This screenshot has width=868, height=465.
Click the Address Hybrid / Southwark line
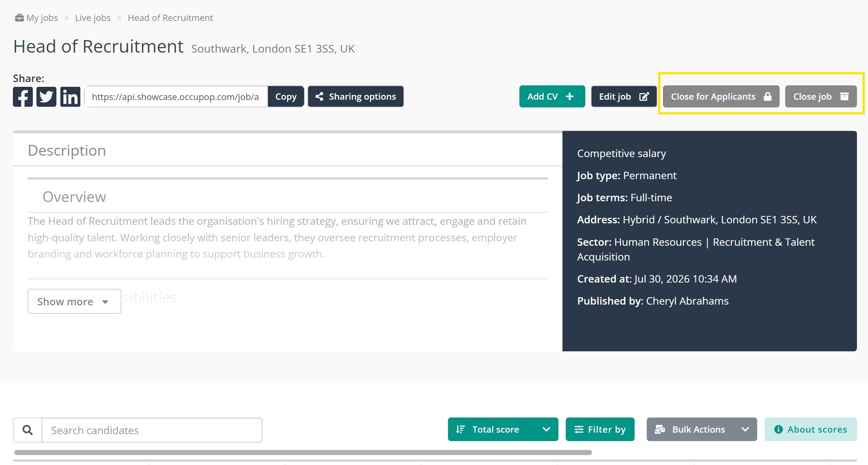[697, 220]
